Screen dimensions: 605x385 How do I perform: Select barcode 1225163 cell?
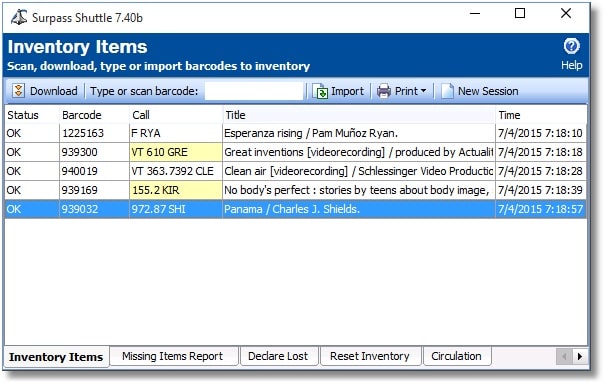[x=94, y=133]
